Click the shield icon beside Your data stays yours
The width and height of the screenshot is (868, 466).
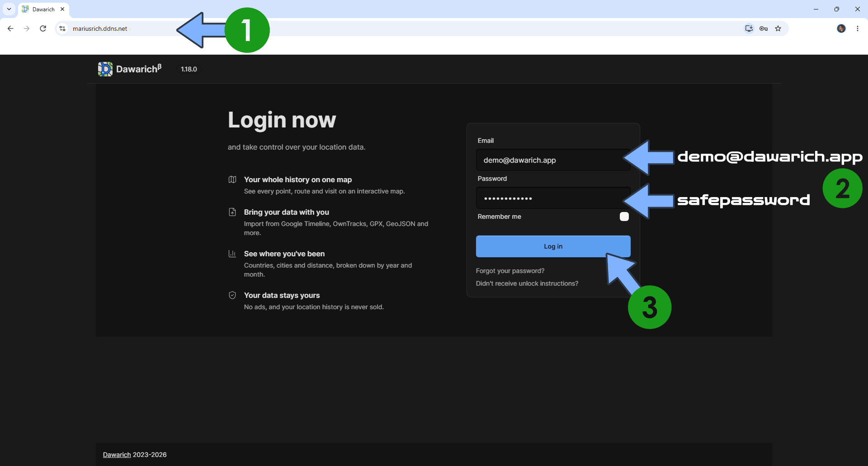click(x=232, y=295)
